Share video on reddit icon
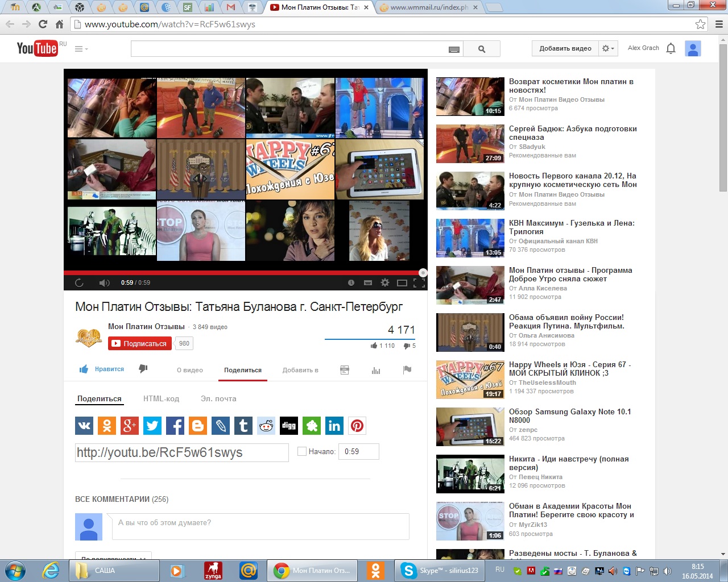The width and height of the screenshot is (728, 582). [266, 426]
